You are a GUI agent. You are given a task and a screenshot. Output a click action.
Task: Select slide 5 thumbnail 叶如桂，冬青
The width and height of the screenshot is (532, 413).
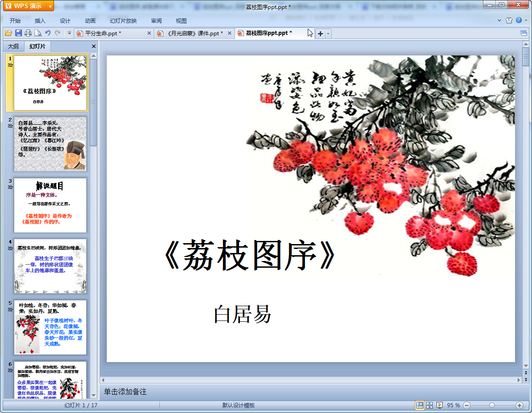coord(50,328)
